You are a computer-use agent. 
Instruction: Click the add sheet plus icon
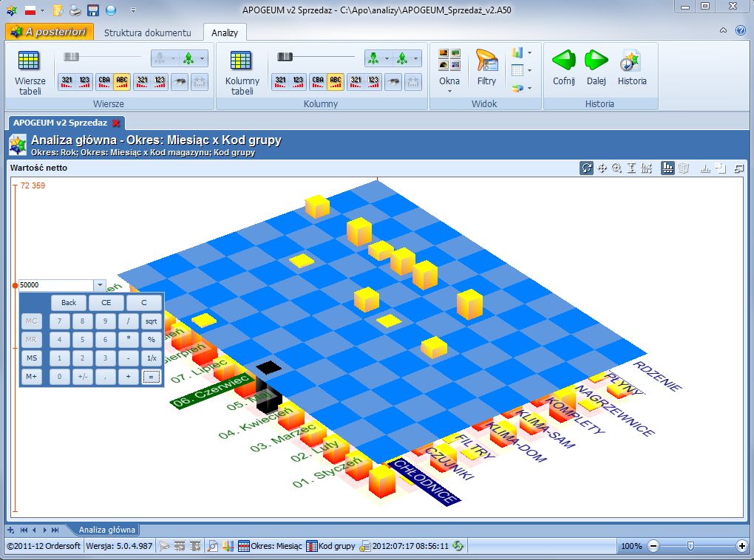pos(10,530)
